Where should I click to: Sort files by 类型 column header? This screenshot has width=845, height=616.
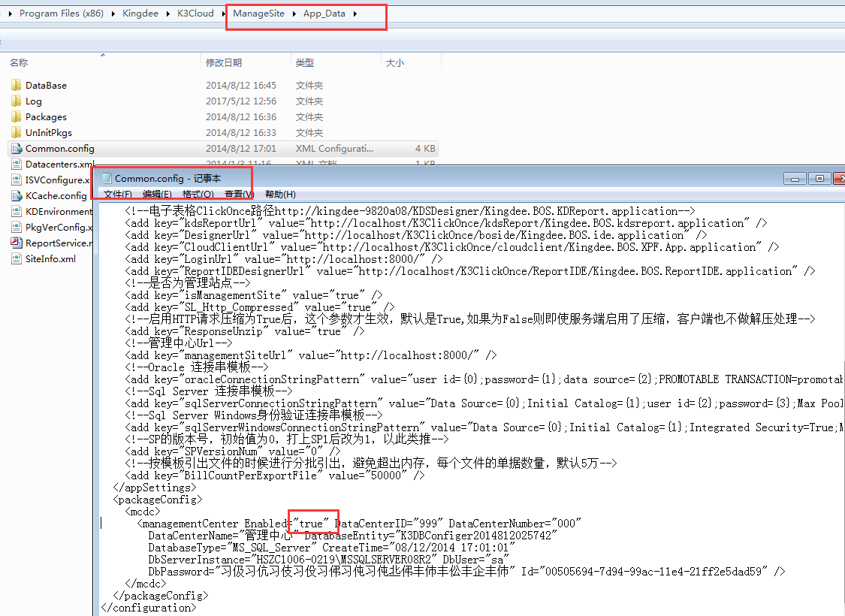[304, 62]
